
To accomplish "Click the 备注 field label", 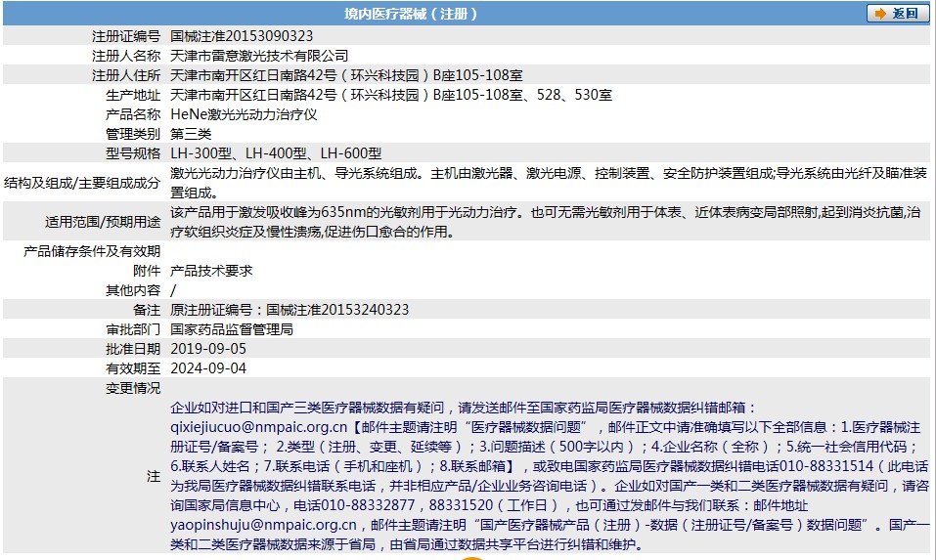I will pos(147,310).
